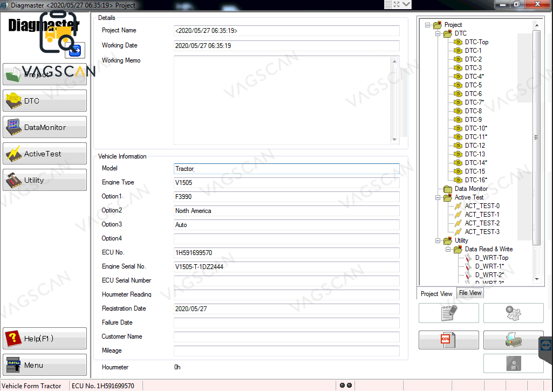This screenshot has height=392, width=553.
Task: Open the project memo edit icon
Action: [x=449, y=313]
